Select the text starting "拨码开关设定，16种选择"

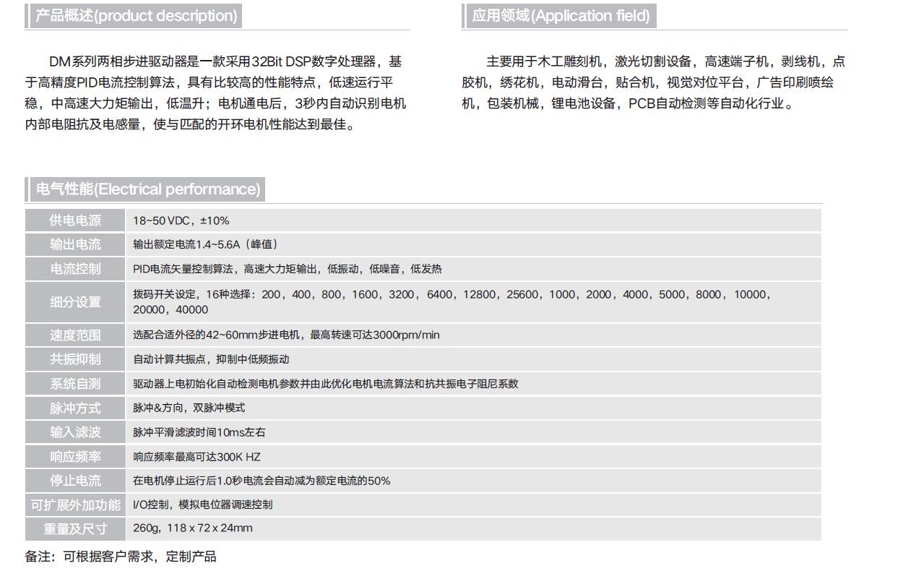point(454,302)
